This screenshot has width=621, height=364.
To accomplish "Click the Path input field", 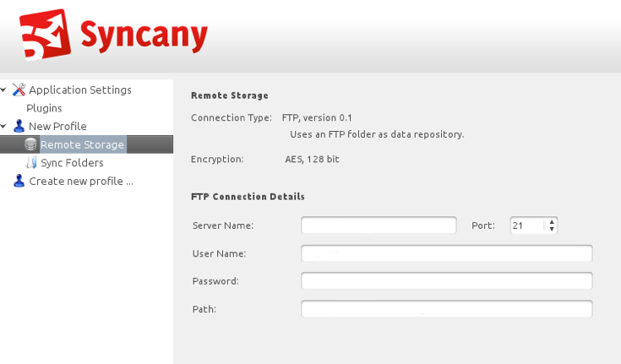I will point(446,309).
